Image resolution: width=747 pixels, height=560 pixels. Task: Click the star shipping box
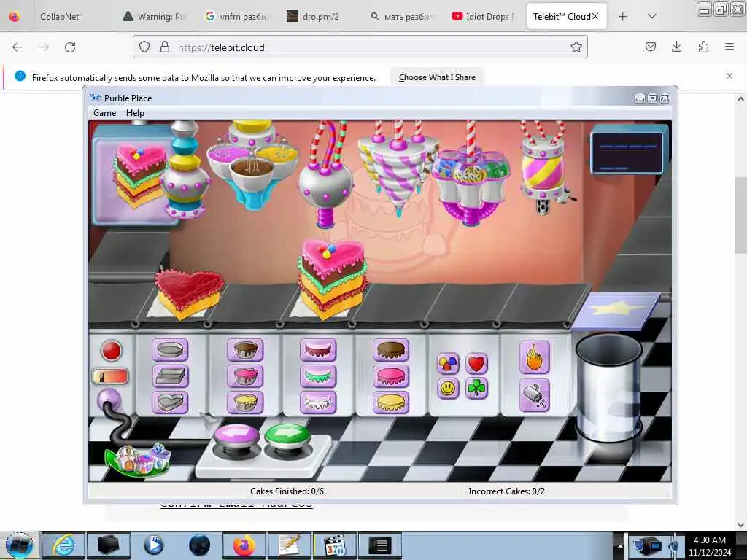pos(616,311)
